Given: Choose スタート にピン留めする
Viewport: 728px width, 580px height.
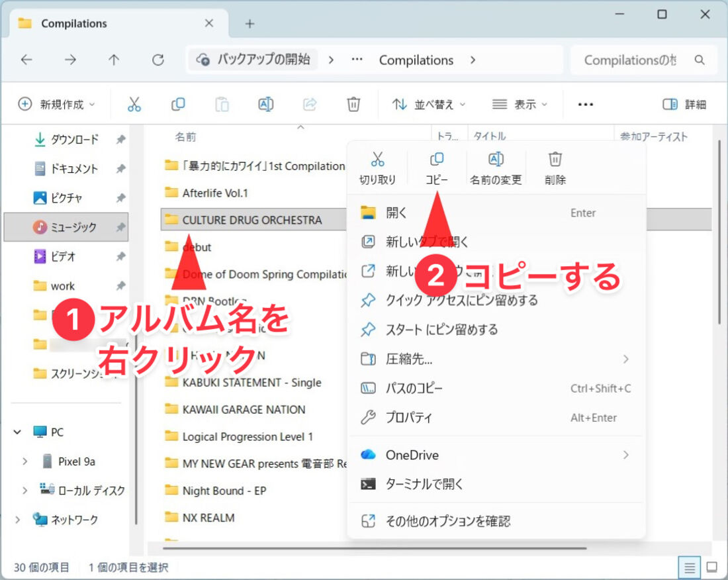Looking at the screenshot, I should (x=496, y=330).
